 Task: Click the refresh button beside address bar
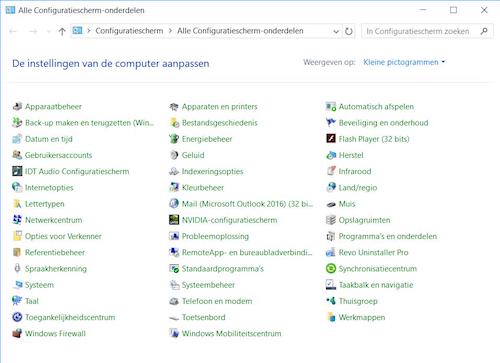tap(349, 31)
